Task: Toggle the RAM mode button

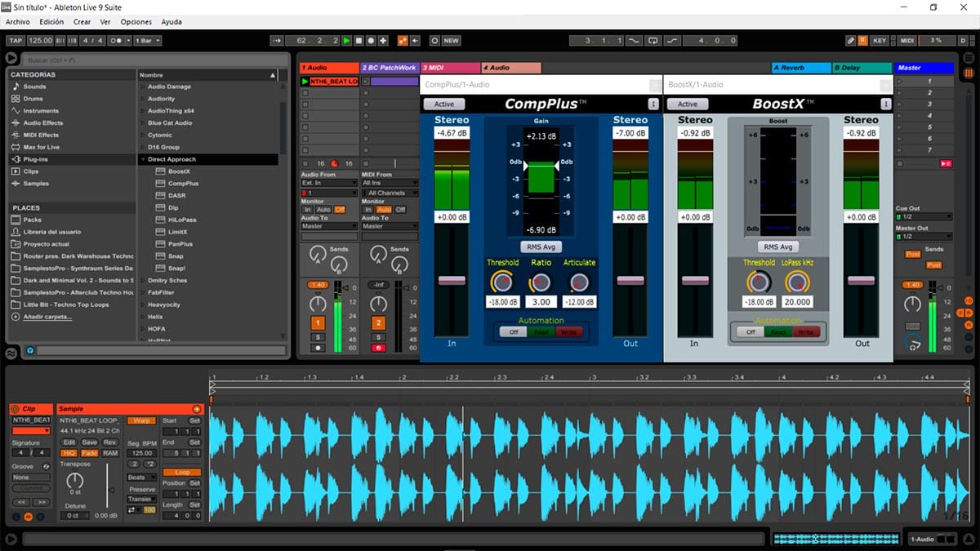Action: [x=110, y=453]
